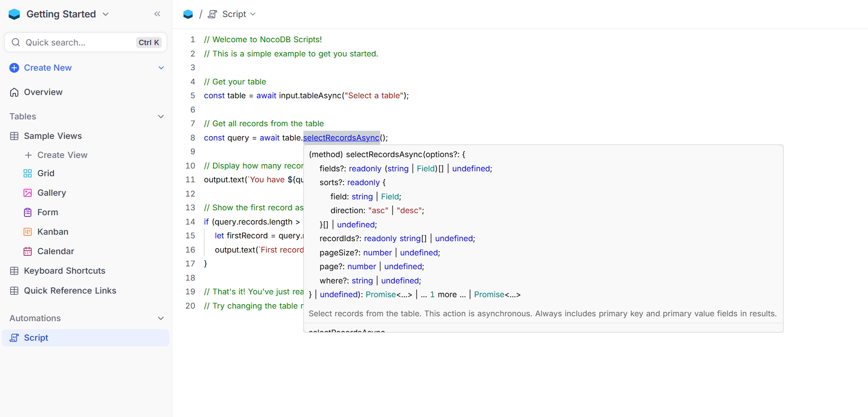Image resolution: width=868 pixels, height=417 pixels.
Task: Click the Keyboard Shortcuts table icon
Action: click(14, 271)
